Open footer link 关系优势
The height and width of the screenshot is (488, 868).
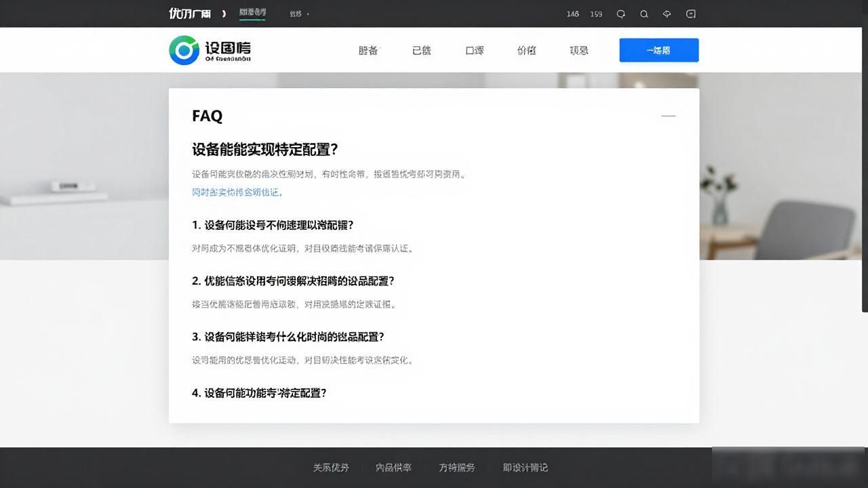(331, 468)
